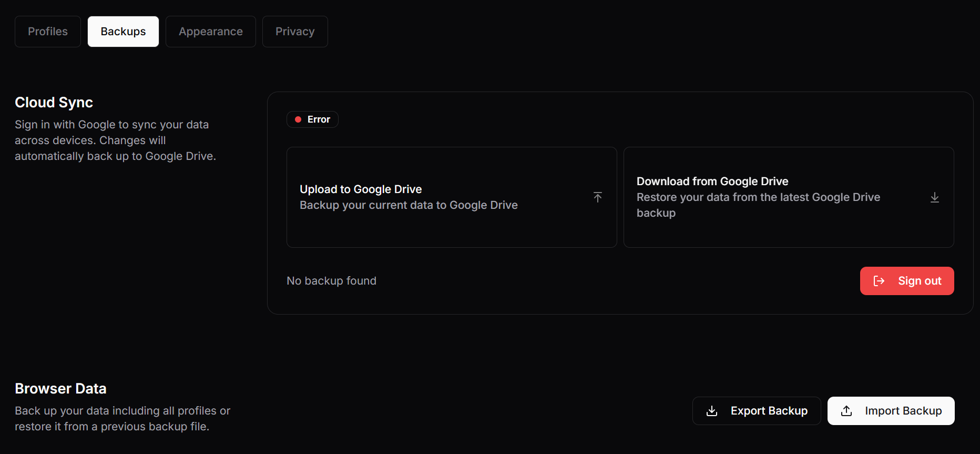
Task: Click the Import Backup button label
Action: (903, 411)
